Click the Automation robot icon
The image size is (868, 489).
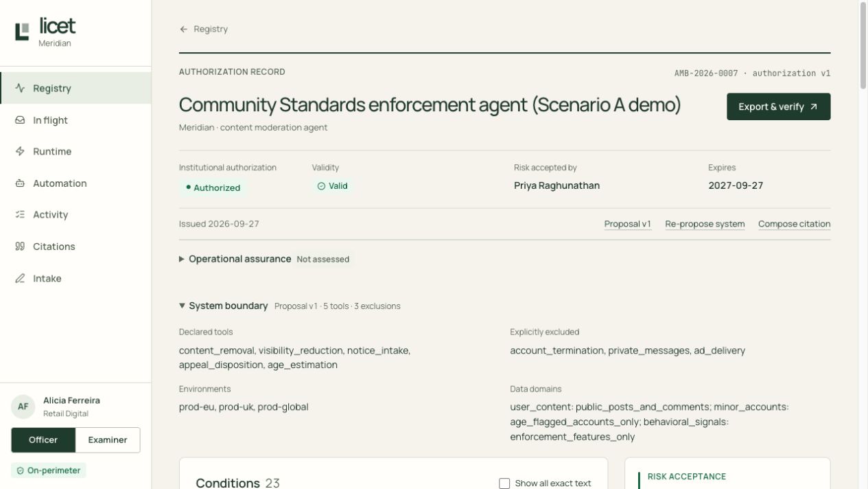[x=20, y=183]
